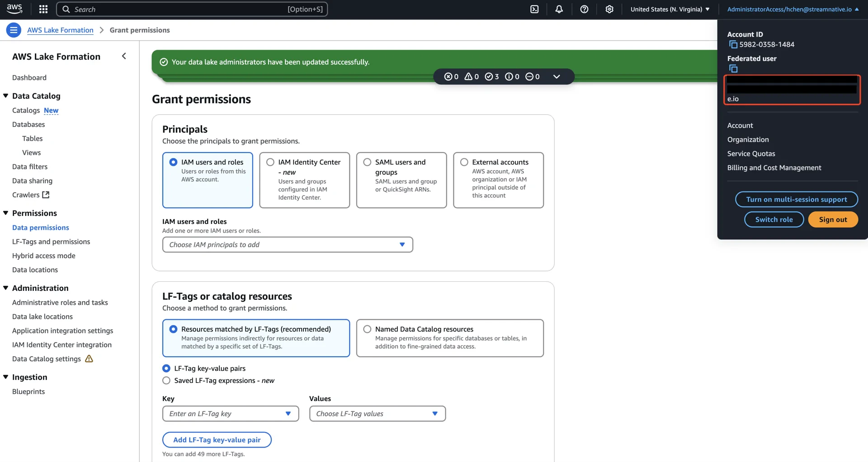Collapse the Data Catalog section
This screenshot has width=868, height=462.
tap(6, 96)
